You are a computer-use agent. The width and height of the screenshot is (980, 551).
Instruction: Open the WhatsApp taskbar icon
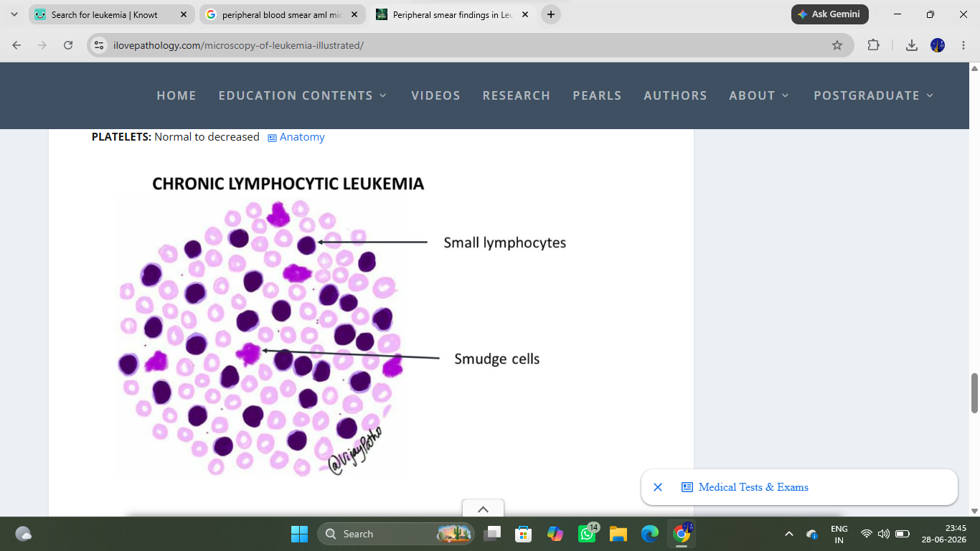(x=587, y=534)
